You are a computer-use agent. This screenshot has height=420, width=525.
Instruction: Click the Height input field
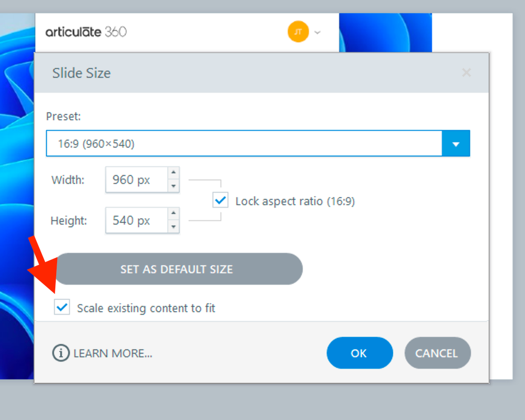point(136,220)
